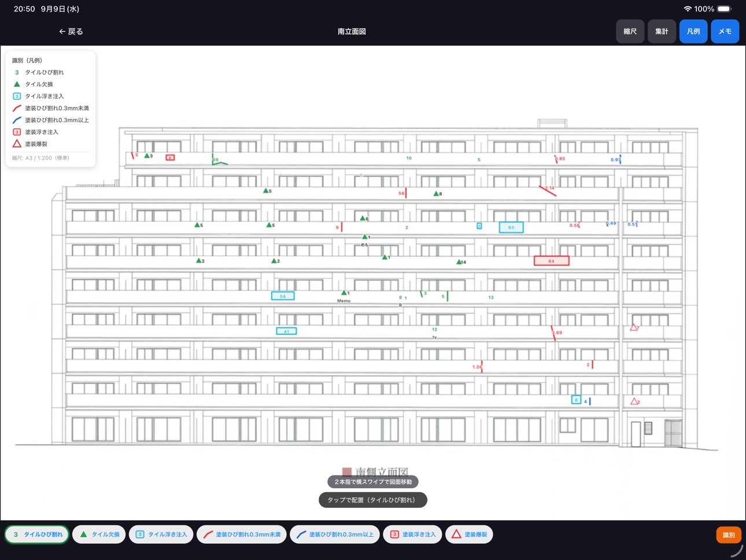
Task: Tap the red line marker labeled 0.85
Action: pos(559,159)
